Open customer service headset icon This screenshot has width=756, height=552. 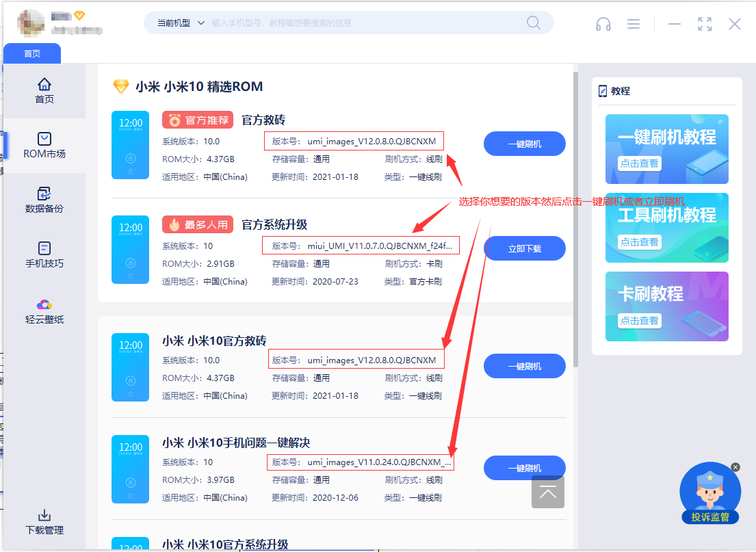[603, 24]
